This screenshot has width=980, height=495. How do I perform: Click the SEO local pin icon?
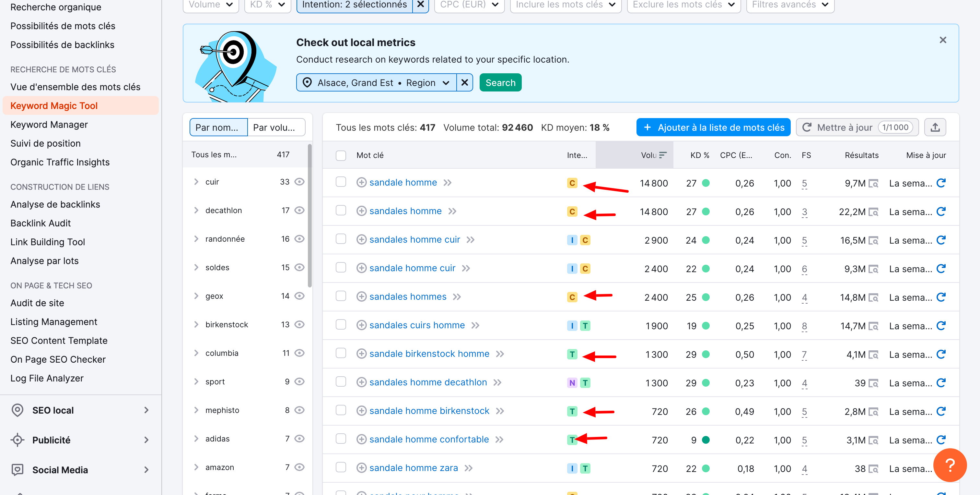pos(17,410)
